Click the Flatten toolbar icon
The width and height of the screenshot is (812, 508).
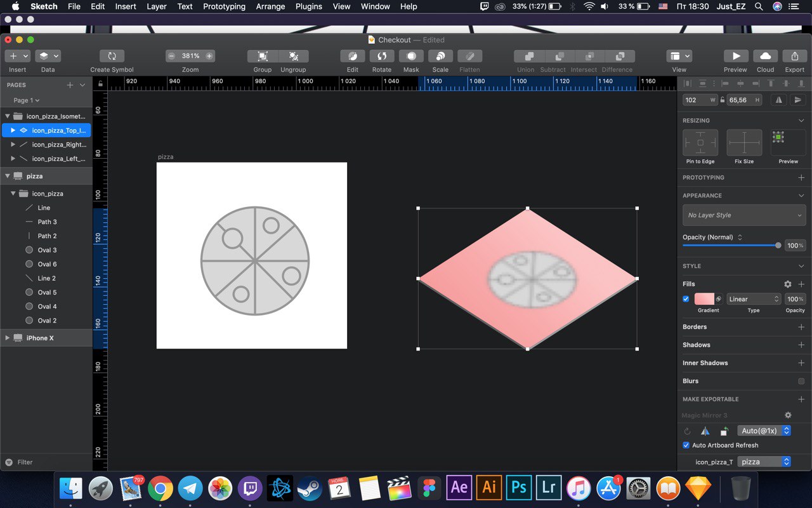tap(469, 56)
